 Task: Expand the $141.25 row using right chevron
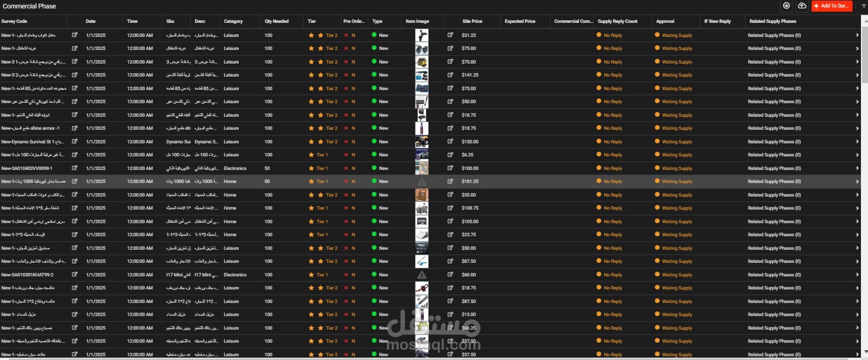tap(857, 75)
